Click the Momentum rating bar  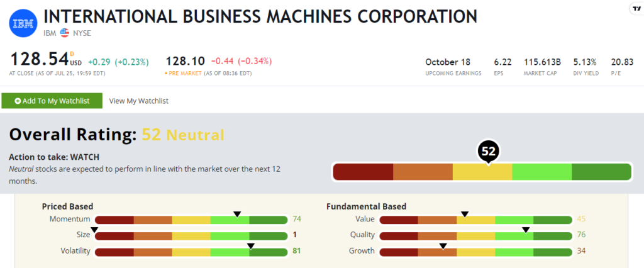(x=191, y=220)
